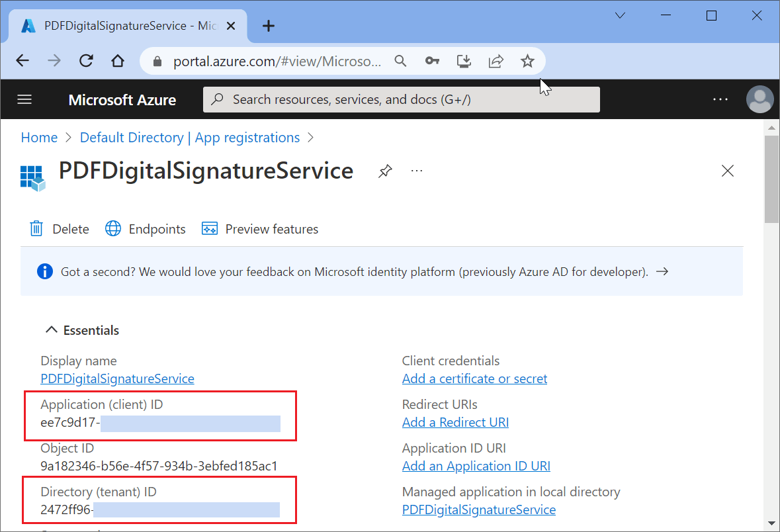780x532 pixels.
Task: Collapse the Essentials section
Action: click(x=50, y=330)
